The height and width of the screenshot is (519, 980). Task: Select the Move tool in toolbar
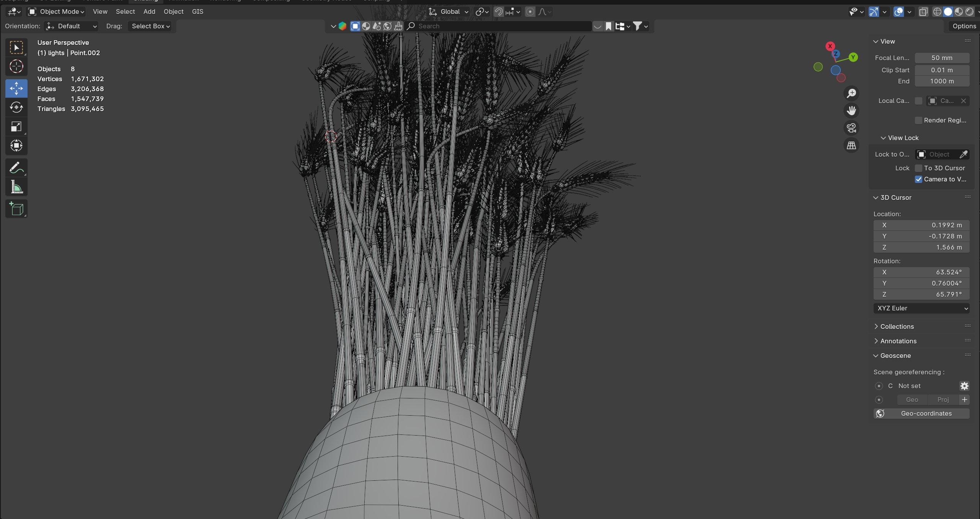coord(16,88)
